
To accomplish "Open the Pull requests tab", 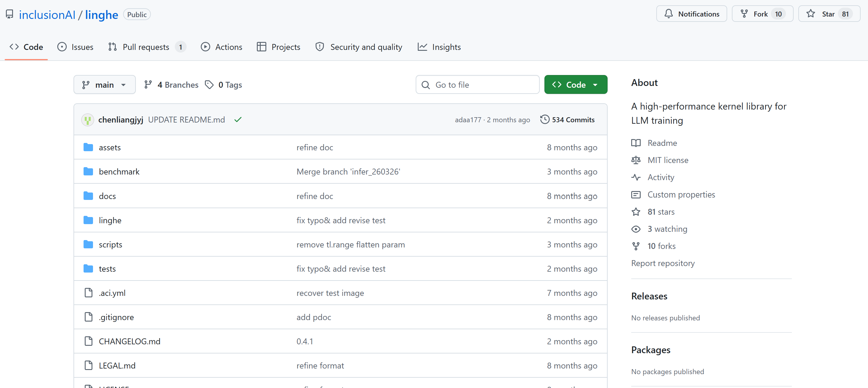I will pos(147,47).
